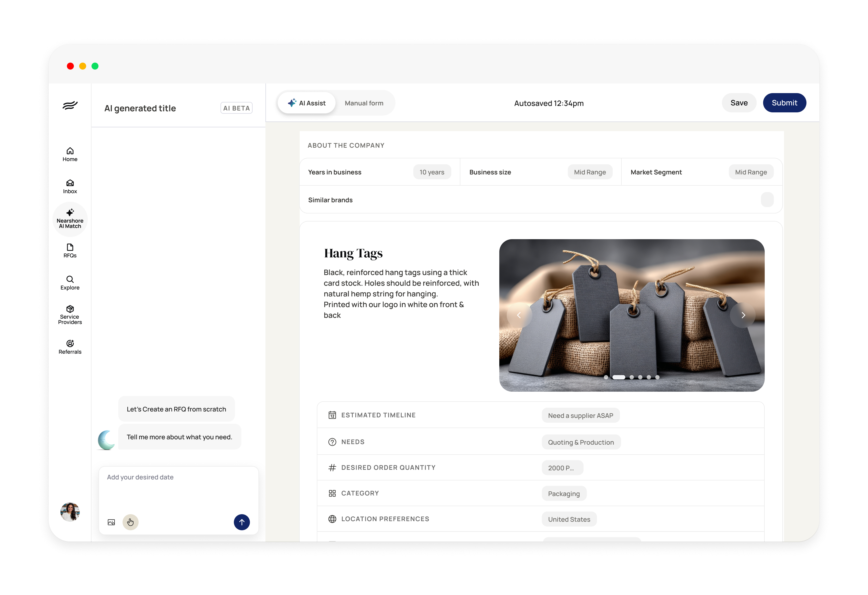Switch to the AI Assist tab
The image size is (868, 595).
pos(307,103)
